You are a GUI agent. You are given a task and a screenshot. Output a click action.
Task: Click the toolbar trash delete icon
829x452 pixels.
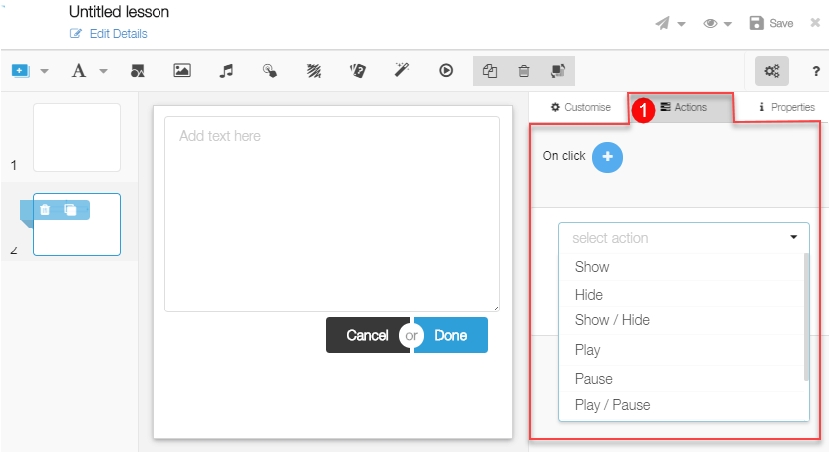(523, 71)
